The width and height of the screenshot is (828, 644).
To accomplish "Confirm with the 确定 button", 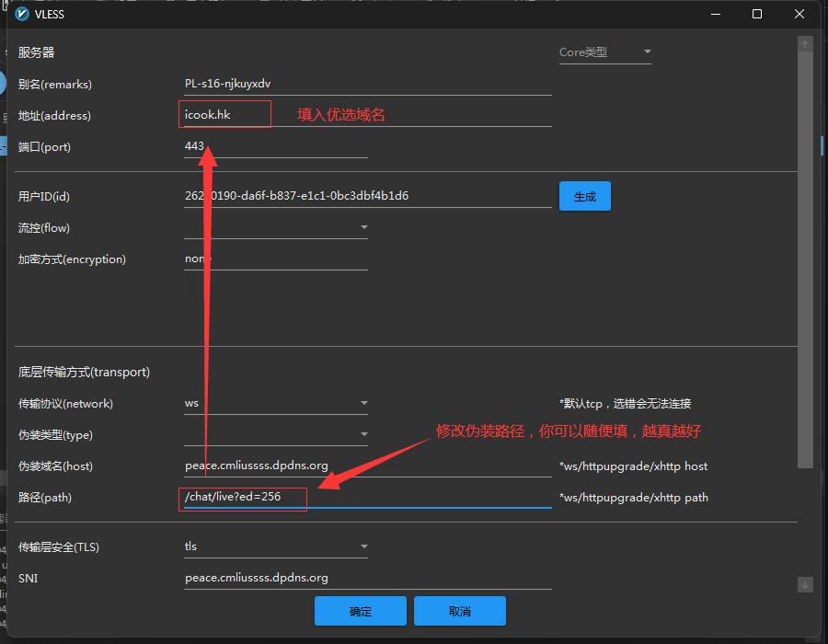I will tap(361, 611).
